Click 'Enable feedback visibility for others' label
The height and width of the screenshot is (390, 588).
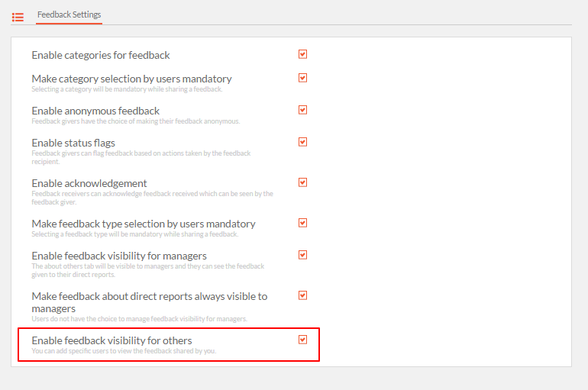(111, 341)
